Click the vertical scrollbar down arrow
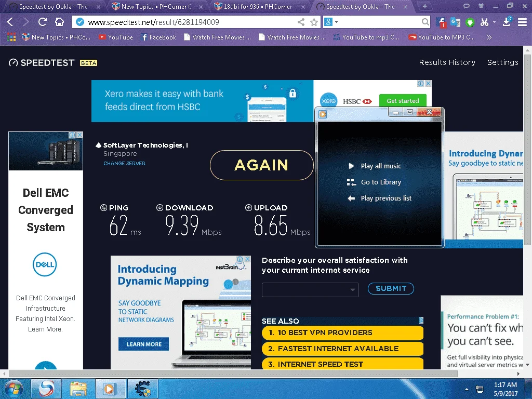 tap(528, 365)
